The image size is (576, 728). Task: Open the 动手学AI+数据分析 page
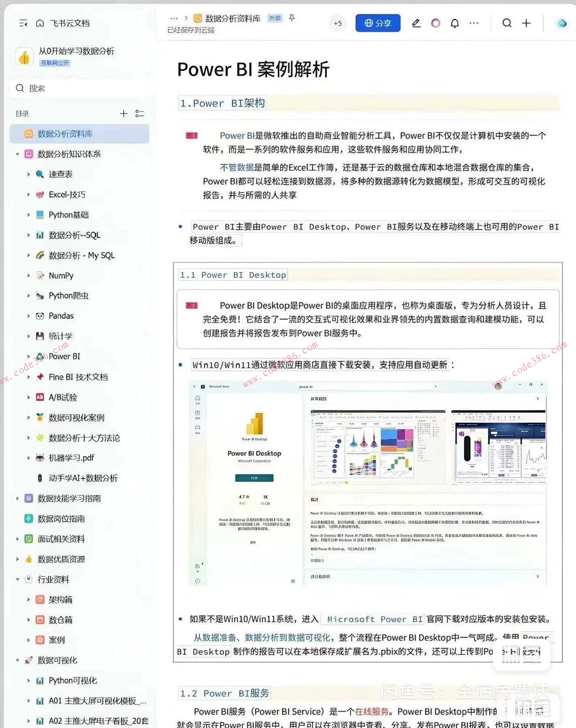83,478
